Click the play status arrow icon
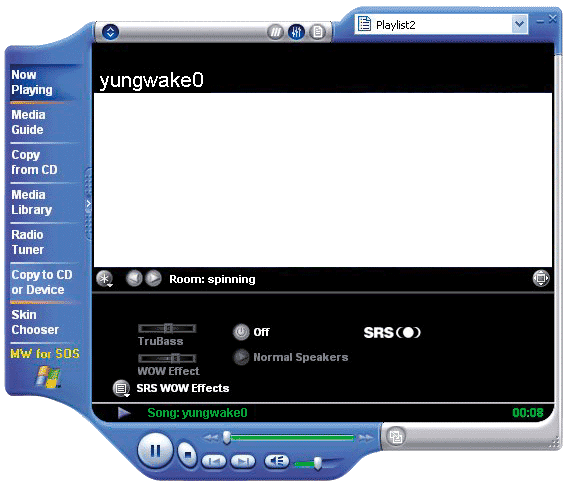 (x=124, y=413)
